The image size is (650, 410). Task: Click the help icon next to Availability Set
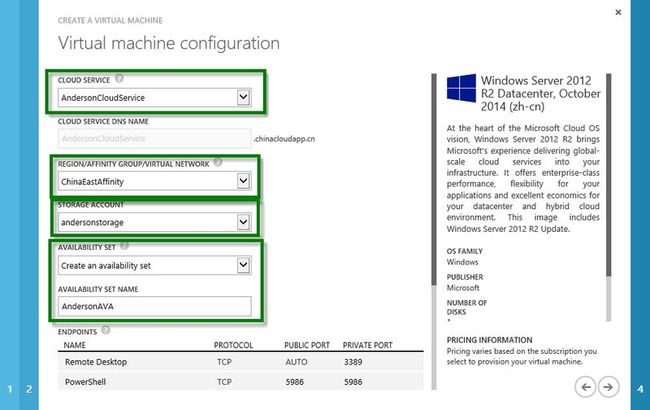pos(124,246)
